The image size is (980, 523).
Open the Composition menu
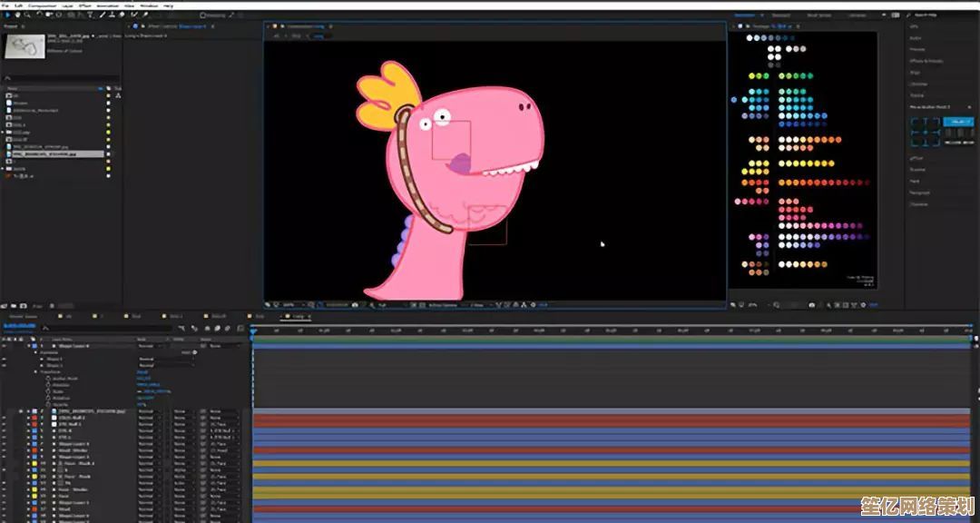[x=42, y=5]
